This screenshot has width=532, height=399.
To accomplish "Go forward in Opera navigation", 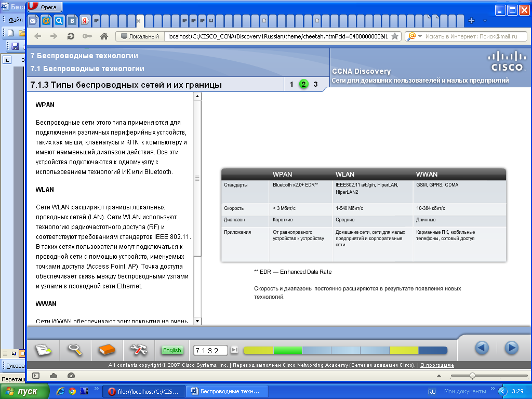I will pyautogui.click(x=54, y=36).
